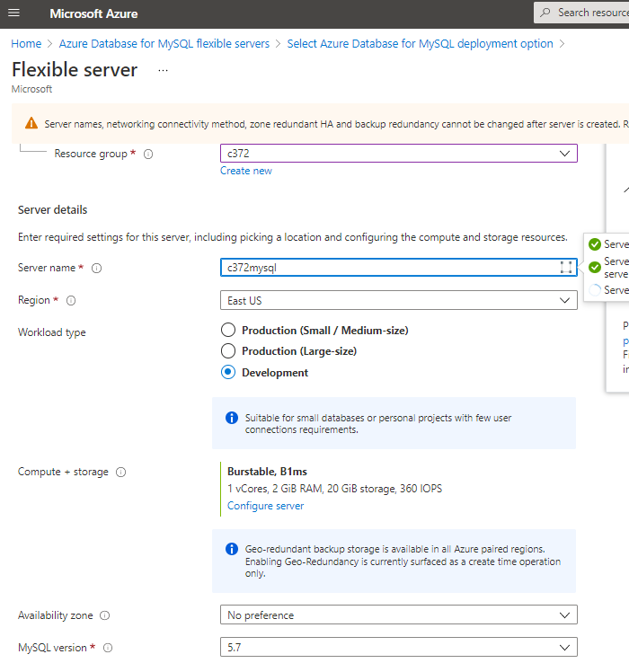This screenshot has width=629, height=672.
Task: Click the Workload type label
Action: coord(52,332)
